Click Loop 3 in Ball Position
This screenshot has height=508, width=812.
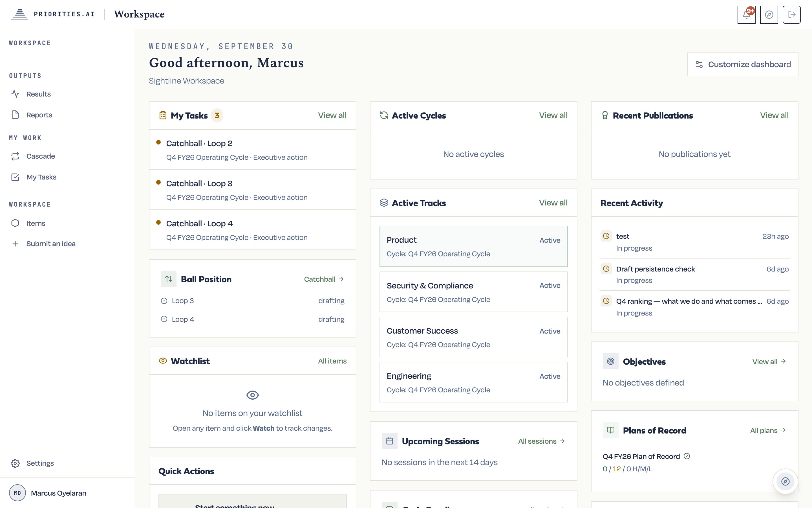[x=252, y=300]
